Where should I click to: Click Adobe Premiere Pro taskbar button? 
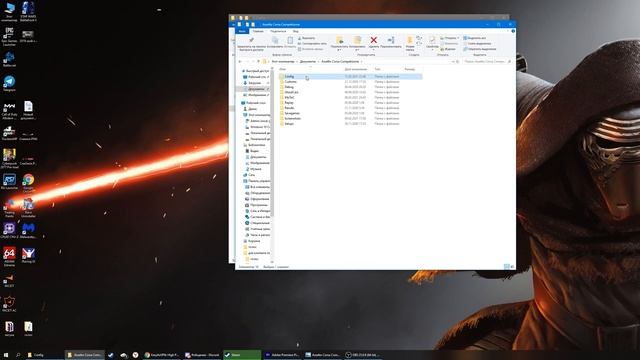(x=282, y=355)
